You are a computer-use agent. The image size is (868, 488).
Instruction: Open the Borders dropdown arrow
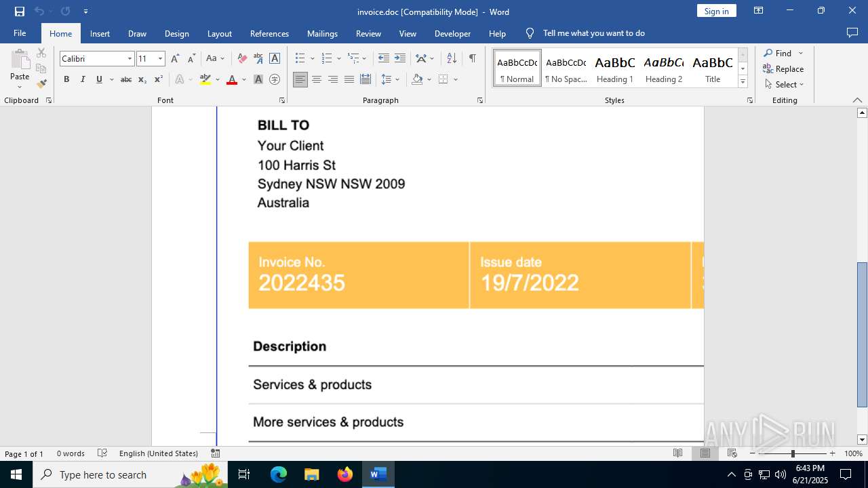point(456,79)
